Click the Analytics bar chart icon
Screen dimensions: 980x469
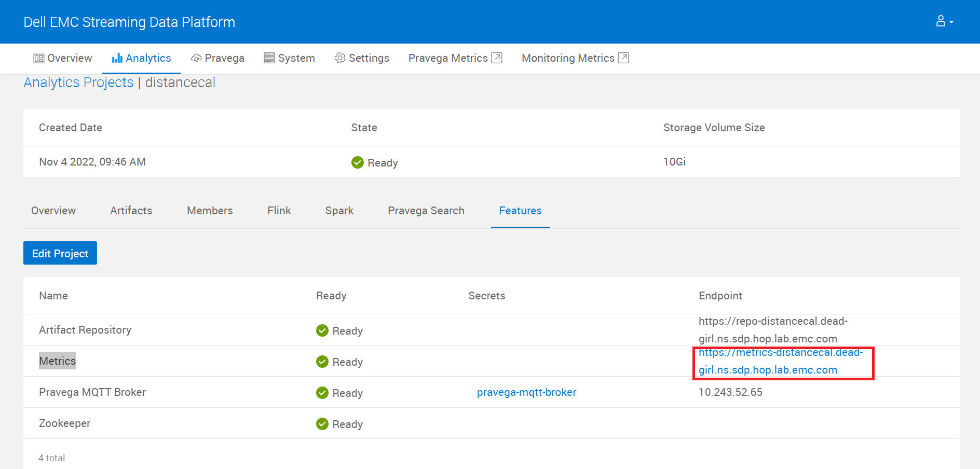[x=117, y=58]
